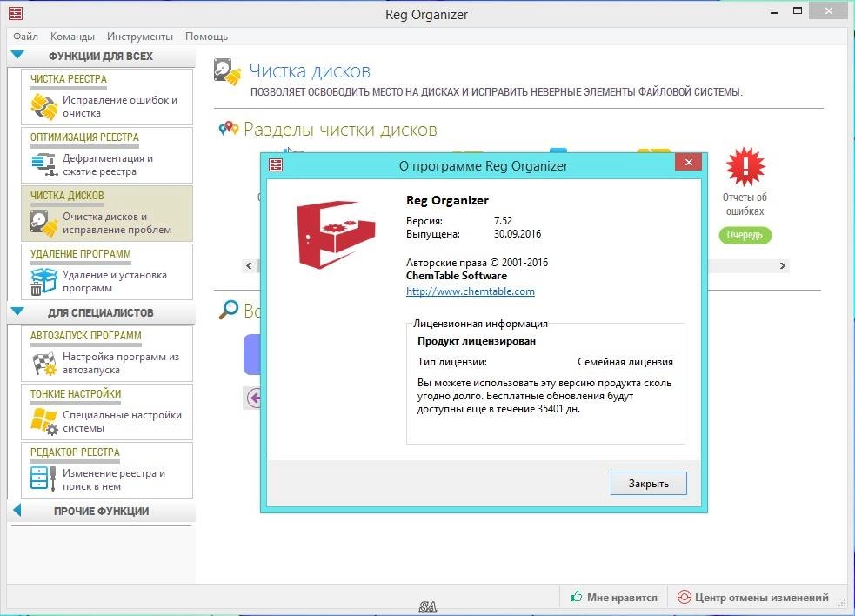Click the thumbs-up icon for Мне нравится
The height and width of the screenshot is (616, 855).
point(576,596)
